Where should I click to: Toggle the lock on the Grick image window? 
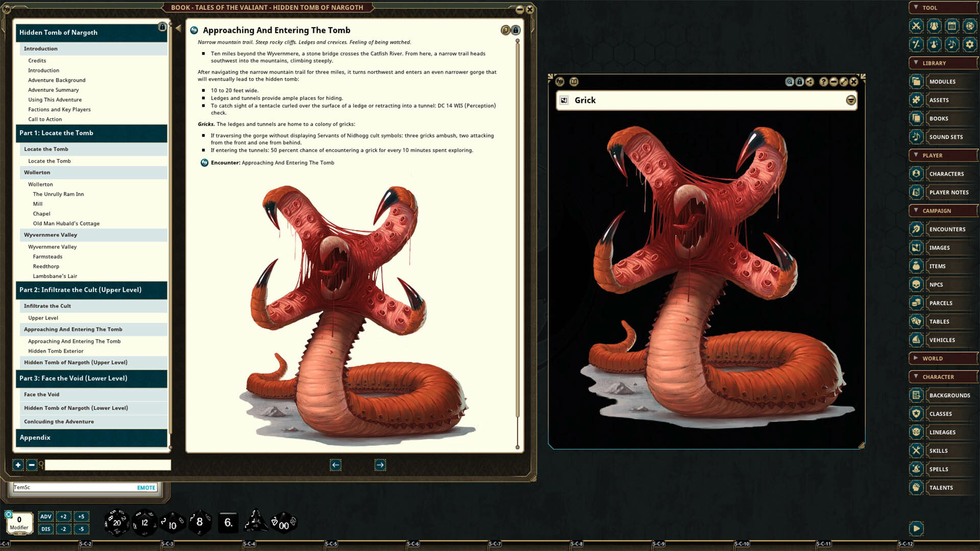(799, 82)
